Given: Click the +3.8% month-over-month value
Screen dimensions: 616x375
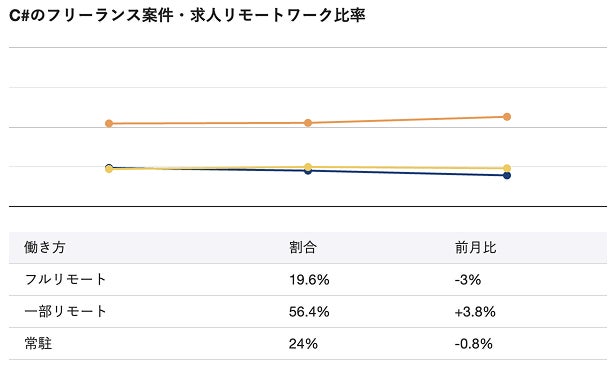Looking at the screenshot, I should click(x=475, y=312).
